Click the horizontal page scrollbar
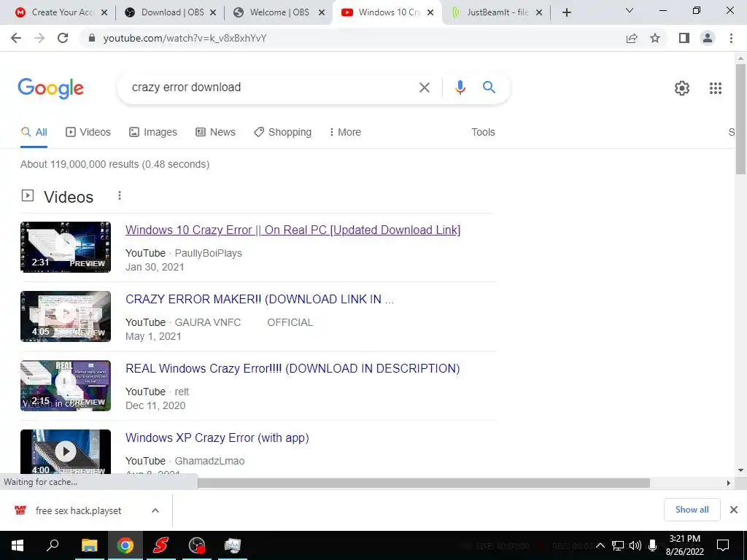 point(424,483)
